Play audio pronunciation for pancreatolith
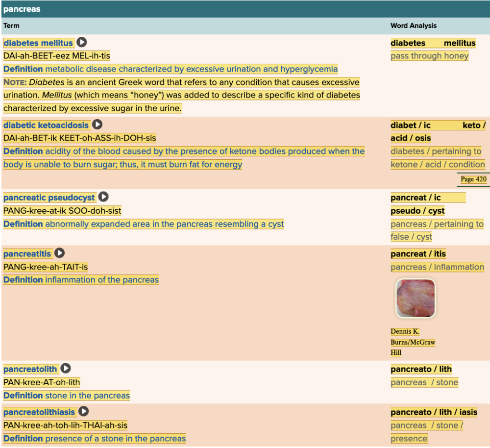The image size is (490, 448). pos(66,369)
